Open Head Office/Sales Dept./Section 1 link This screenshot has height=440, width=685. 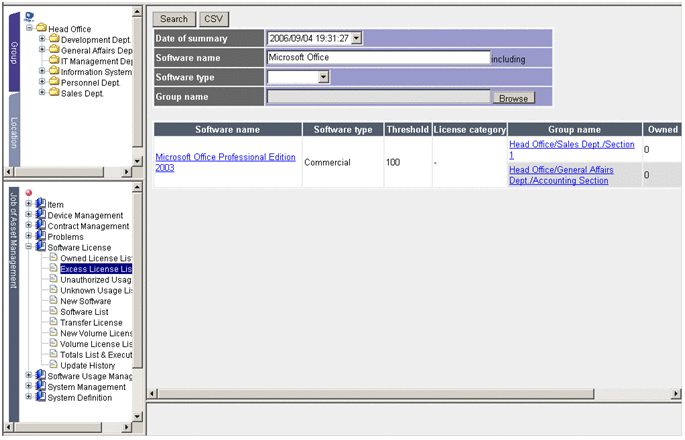click(x=572, y=149)
